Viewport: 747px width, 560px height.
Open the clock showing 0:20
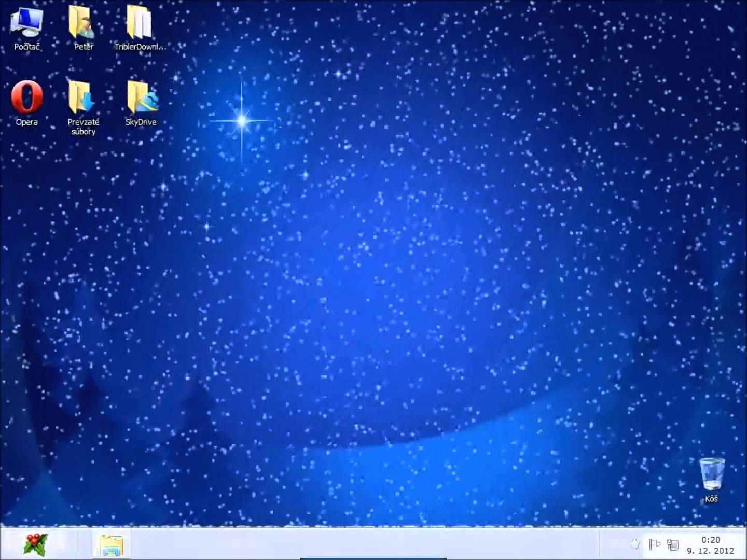coord(711,540)
